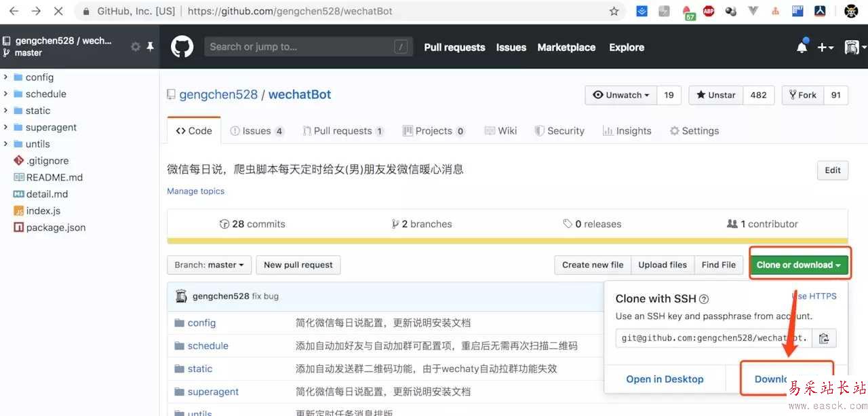
Task: View the 2 branches
Action: 422,224
